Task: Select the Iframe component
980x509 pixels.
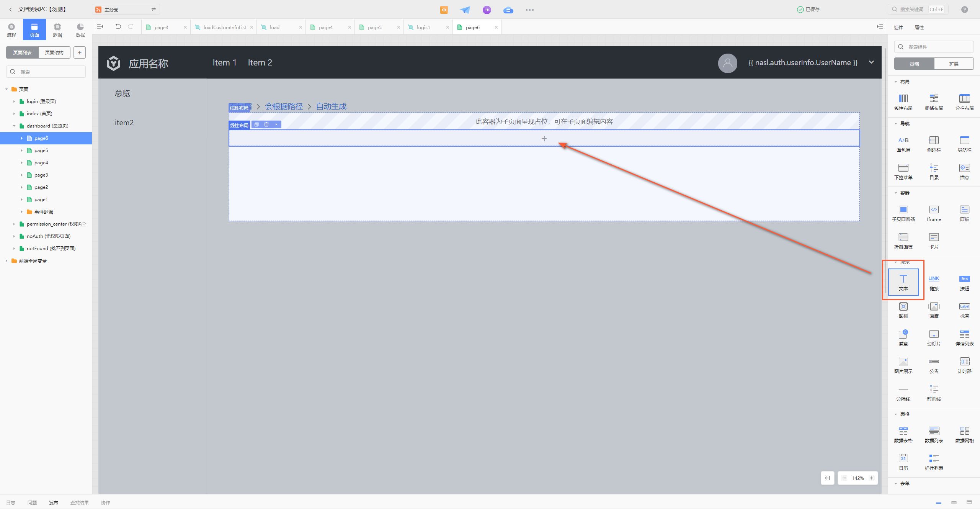Action: [x=934, y=213]
